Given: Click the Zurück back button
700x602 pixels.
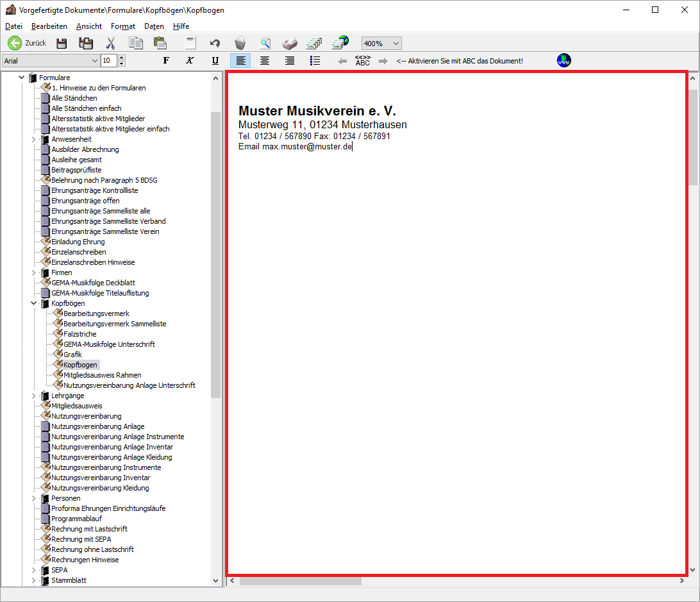Looking at the screenshot, I should (27, 44).
